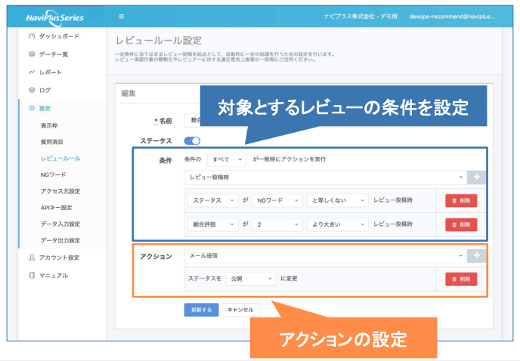Toggle the ステータス switch
Viewport: 520px width, 361px height.
click(x=192, y=141)
